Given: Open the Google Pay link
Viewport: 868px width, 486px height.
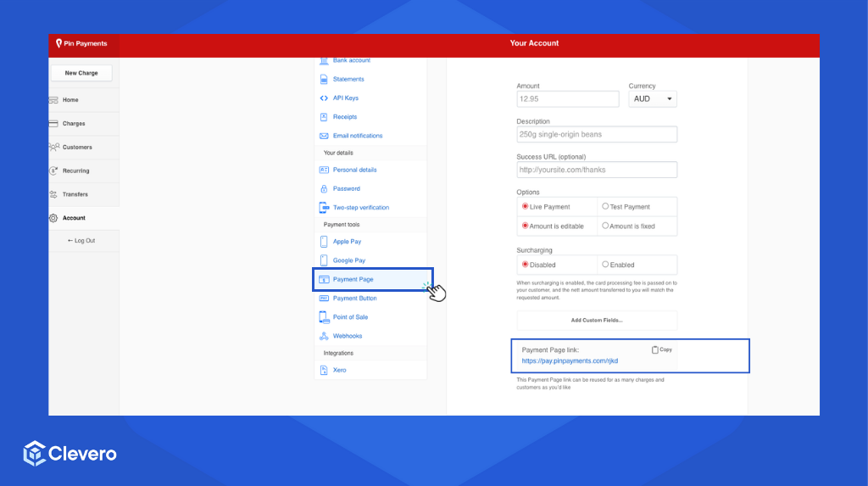Looking at the screenshot, I should tap(349, 260).
